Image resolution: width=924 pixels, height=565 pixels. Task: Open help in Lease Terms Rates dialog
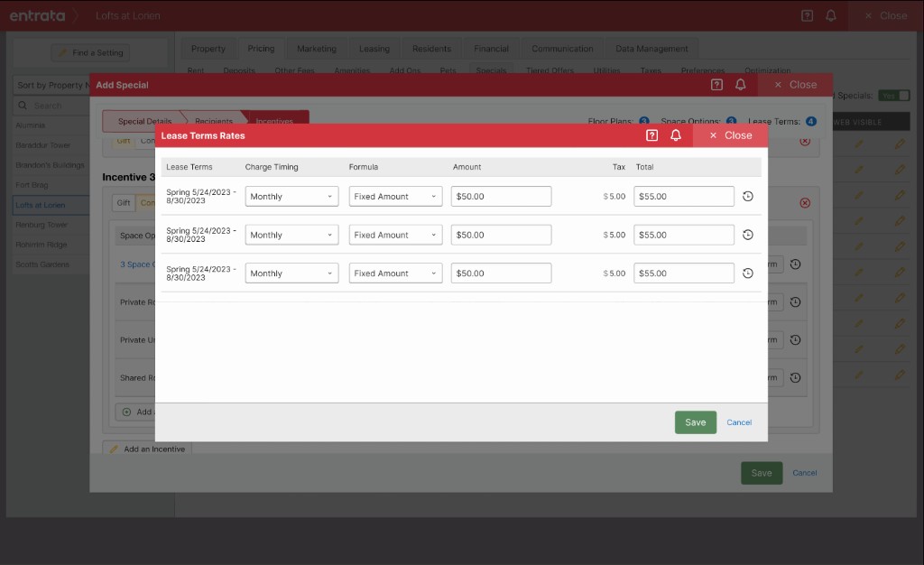point(651,135)
